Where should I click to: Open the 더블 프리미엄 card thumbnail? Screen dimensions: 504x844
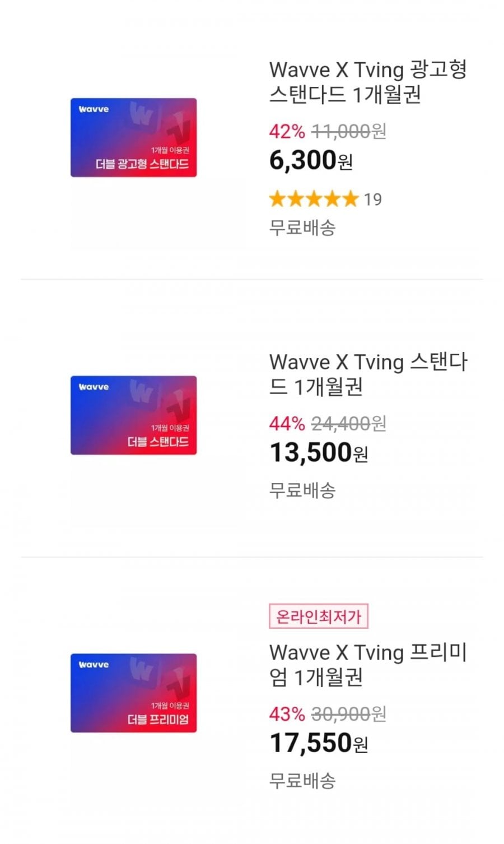tap(133, 693)
